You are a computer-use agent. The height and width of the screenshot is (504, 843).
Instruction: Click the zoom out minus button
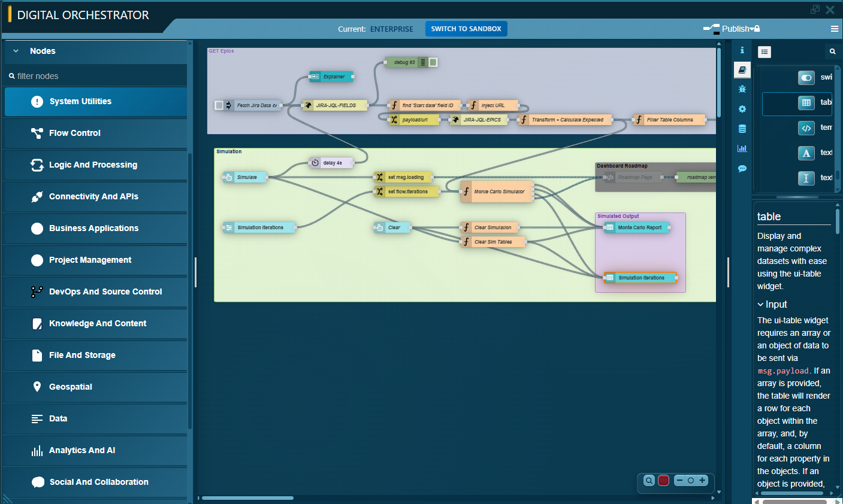click(679, 481)
